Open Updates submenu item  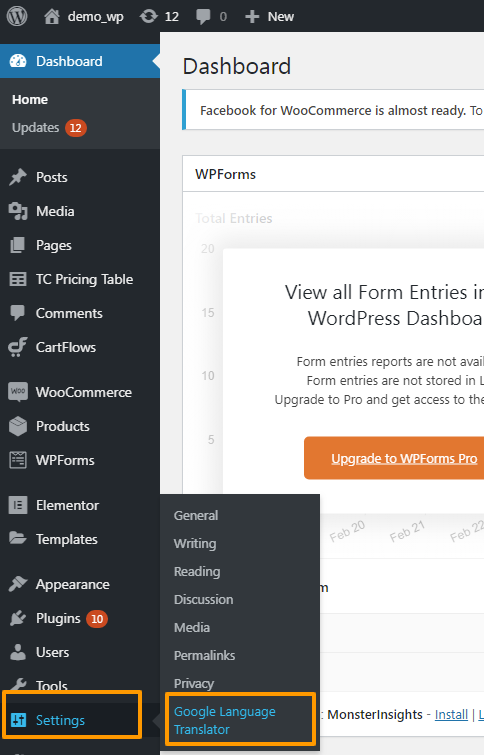click(35, 128)
